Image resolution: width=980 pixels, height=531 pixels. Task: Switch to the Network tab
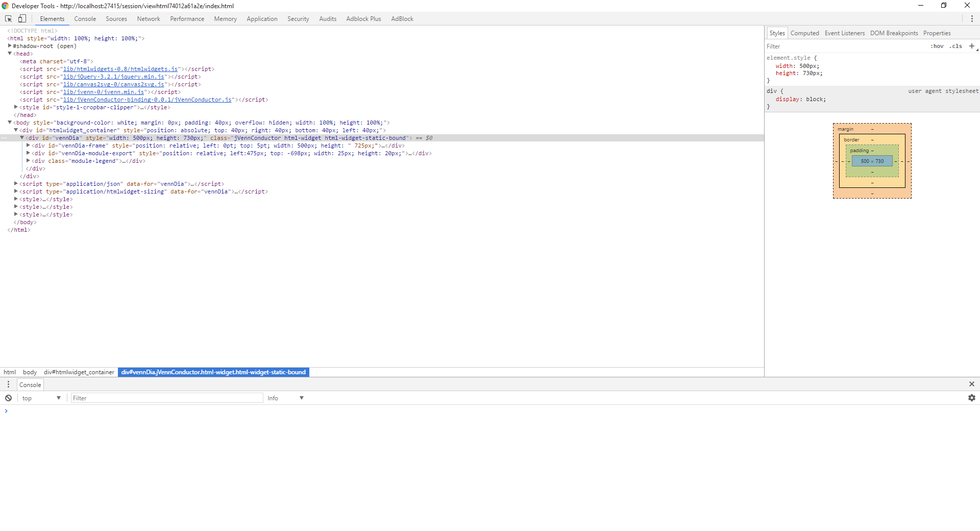(148, 18)
